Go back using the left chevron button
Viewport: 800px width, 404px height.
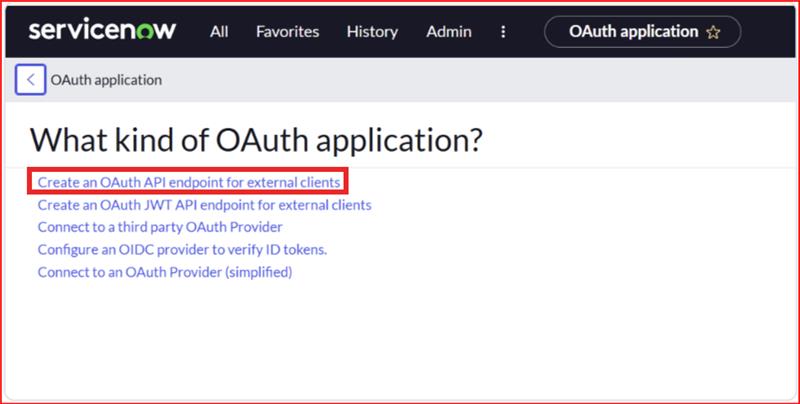(30, 79)
